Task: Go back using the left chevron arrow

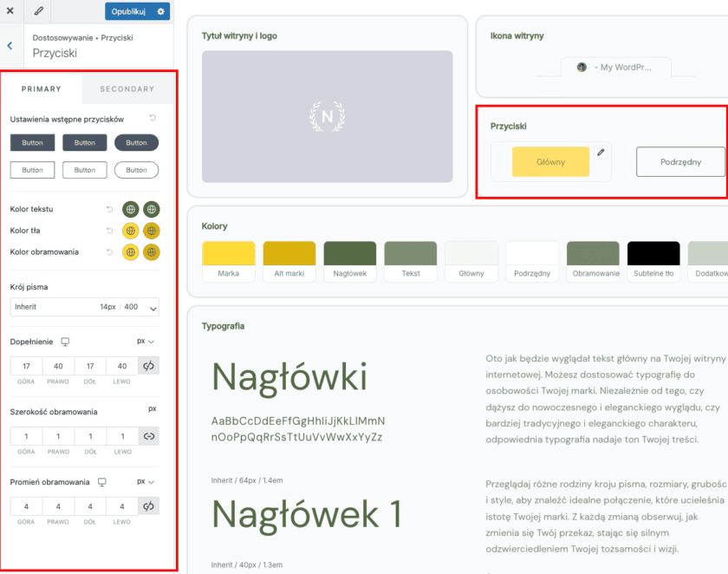Action: tap(10, 45)
